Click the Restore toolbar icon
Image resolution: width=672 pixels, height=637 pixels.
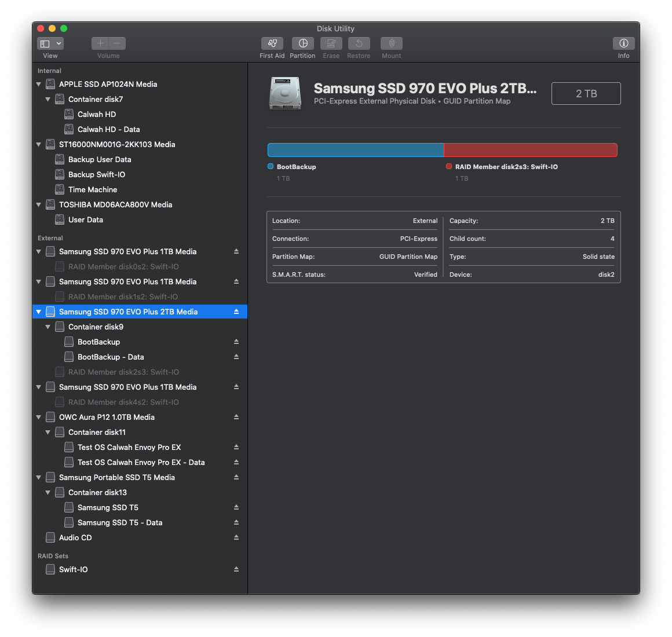click(x=359, y=43)
